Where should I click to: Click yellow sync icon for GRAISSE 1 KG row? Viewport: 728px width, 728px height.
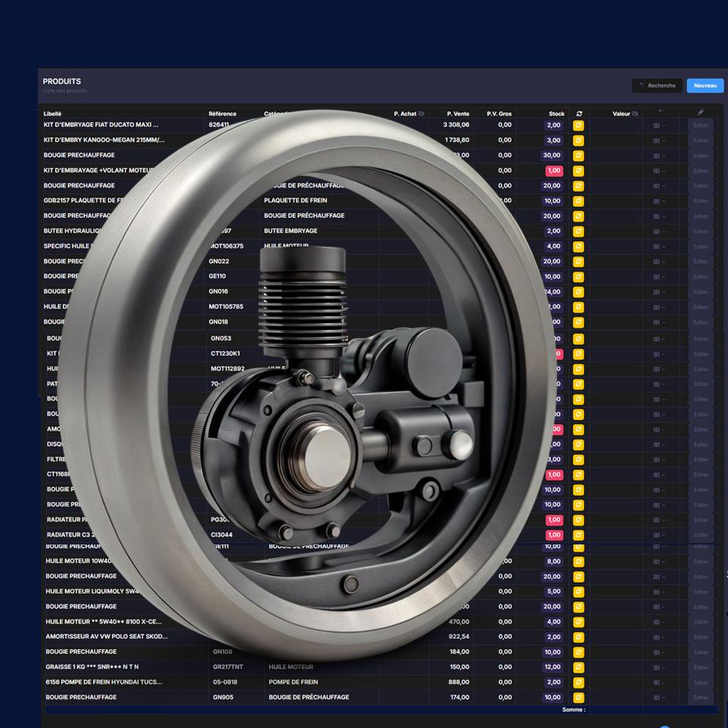pyautogui.click(x=579, y=667)
